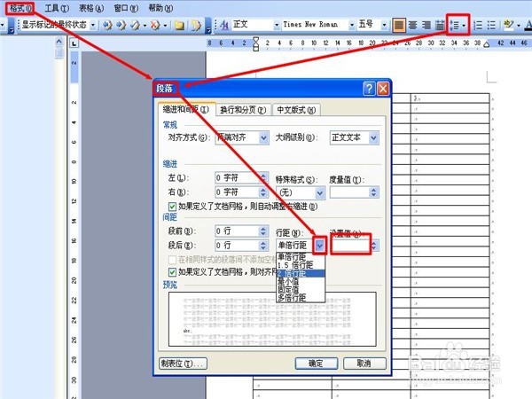Click the tab stop selector on the ruler
532x399 pixels.
(x=74, y=43)
